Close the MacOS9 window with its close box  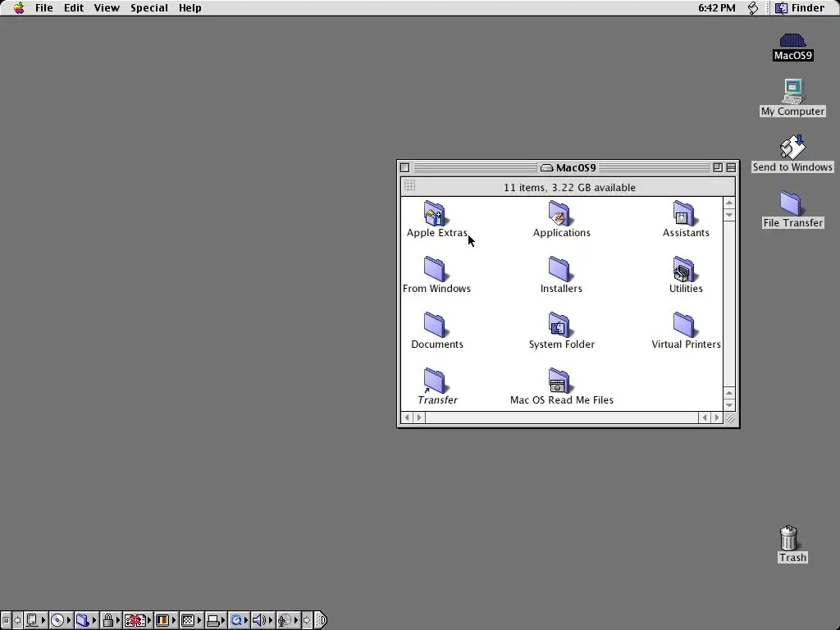pos(405,167)
